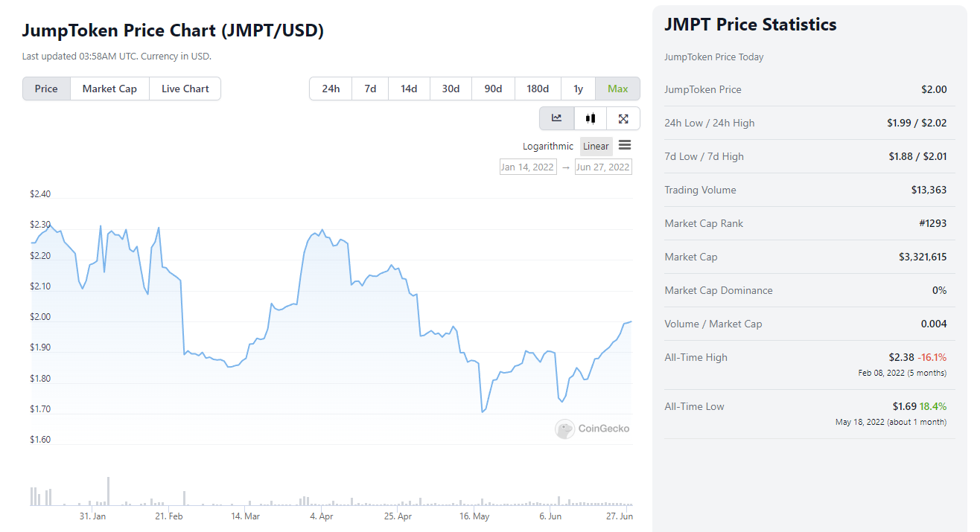Image resolution: width=980 pixels, height=532 pixels.
Task: Click the All-Time High label
Action: [696, 357]
